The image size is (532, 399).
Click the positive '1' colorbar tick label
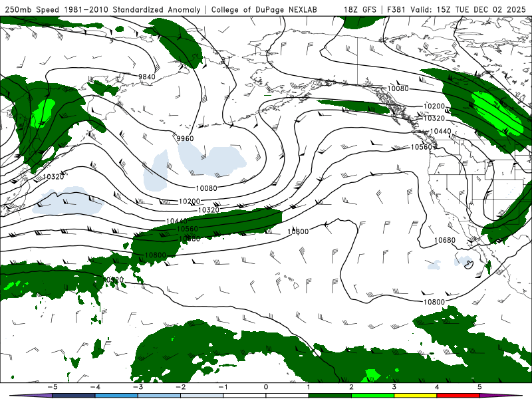pos(309,387)
